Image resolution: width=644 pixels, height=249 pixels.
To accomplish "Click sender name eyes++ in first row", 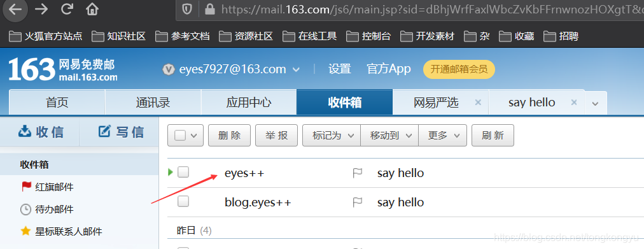I will [244, 173].
